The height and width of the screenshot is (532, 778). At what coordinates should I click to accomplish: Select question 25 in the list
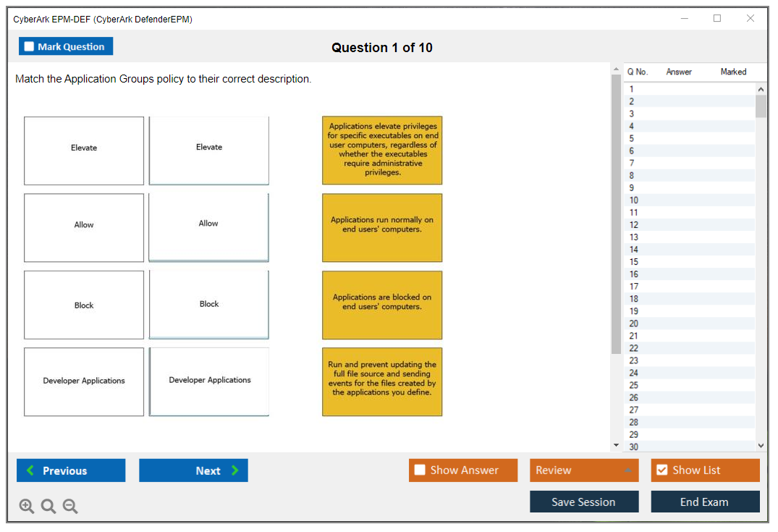pyautogui.click(x=634, y=385)
